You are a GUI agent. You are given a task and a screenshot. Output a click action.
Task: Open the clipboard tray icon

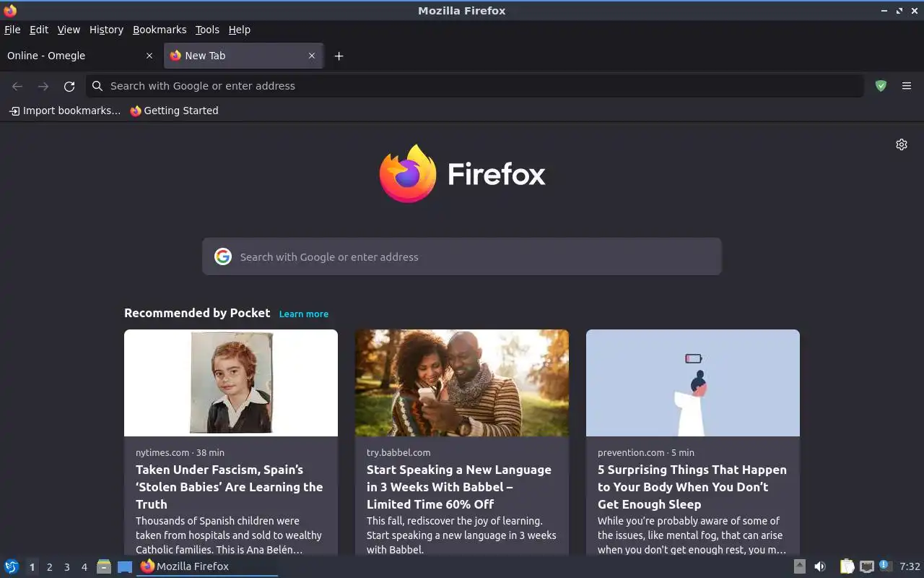point(847,566)
